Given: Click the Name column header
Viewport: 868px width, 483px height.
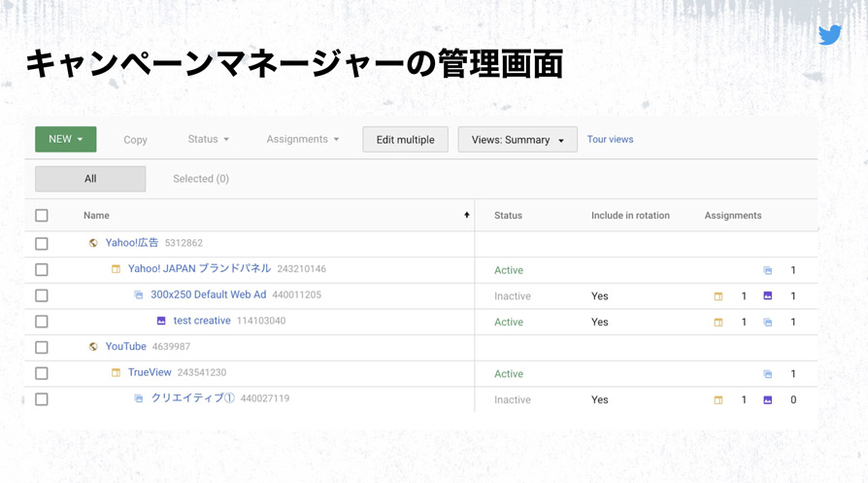Looking at the screenshot, I should (x=96, y=216).
